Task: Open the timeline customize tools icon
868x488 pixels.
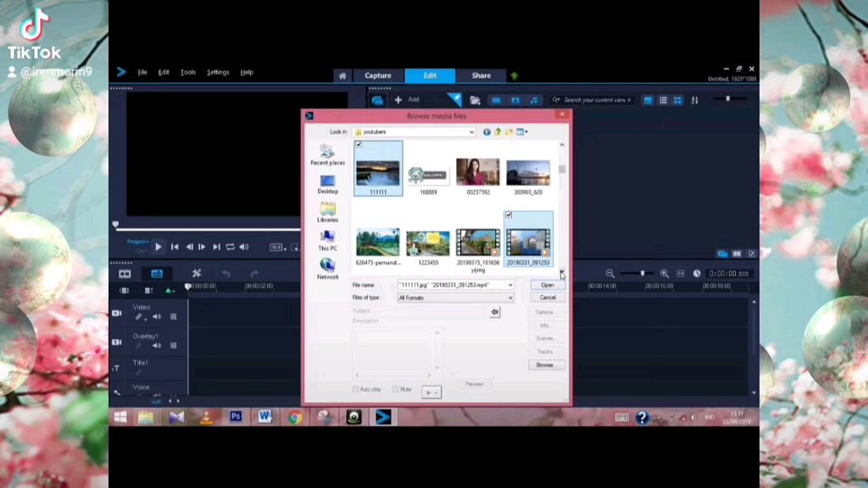Action: coord(196,274)
